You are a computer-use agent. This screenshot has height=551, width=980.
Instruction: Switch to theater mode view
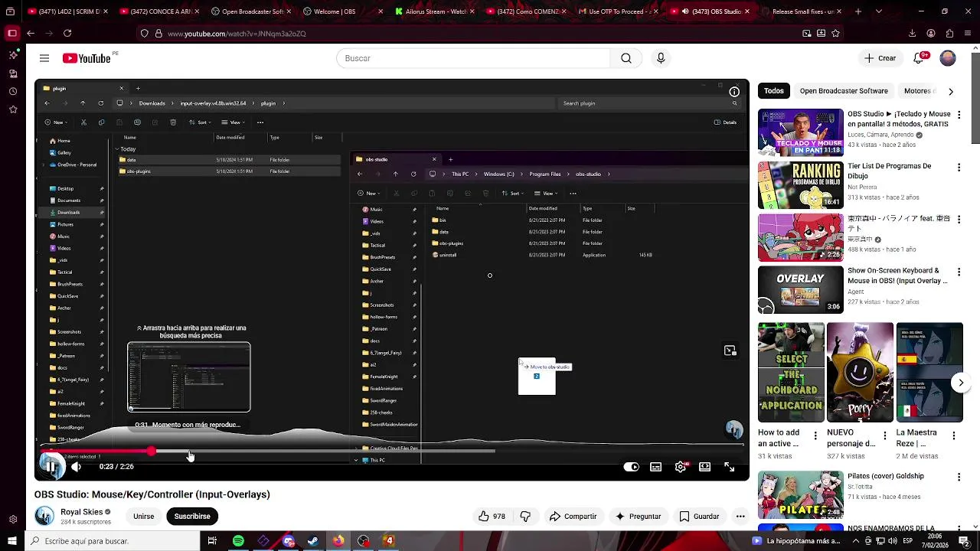tap(704, 467)
